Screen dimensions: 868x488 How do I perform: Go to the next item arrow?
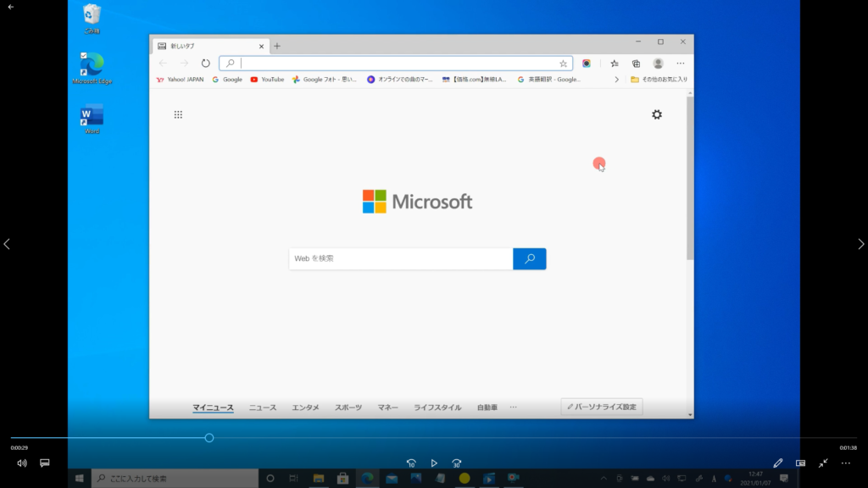point(861,244)
